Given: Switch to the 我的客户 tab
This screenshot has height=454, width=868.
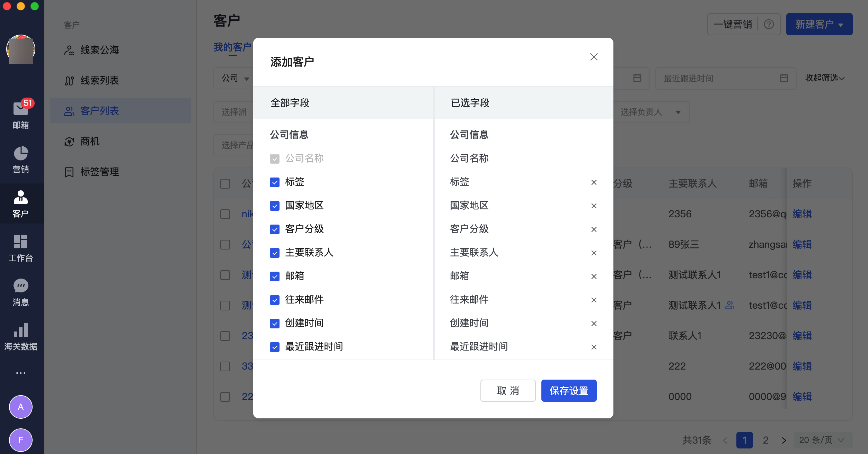Looking at the screenshot, I should tap(232, 47).
